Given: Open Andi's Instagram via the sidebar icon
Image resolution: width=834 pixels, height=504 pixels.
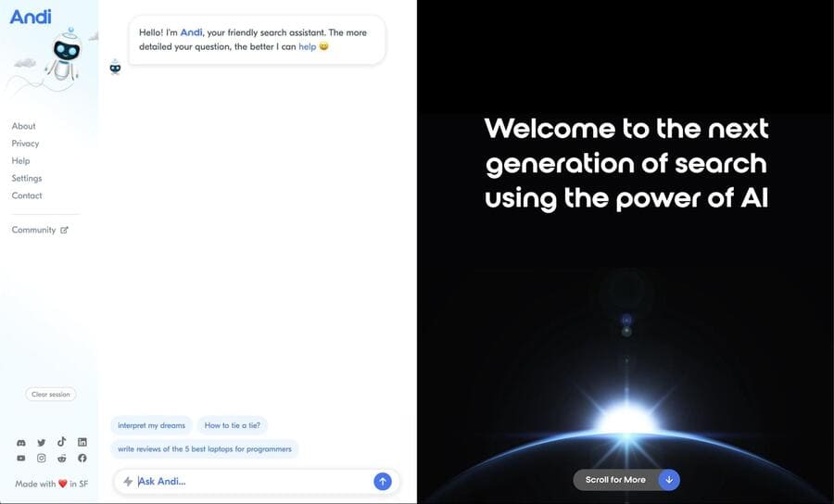Looking at the screenshot, I should (42, 458).
